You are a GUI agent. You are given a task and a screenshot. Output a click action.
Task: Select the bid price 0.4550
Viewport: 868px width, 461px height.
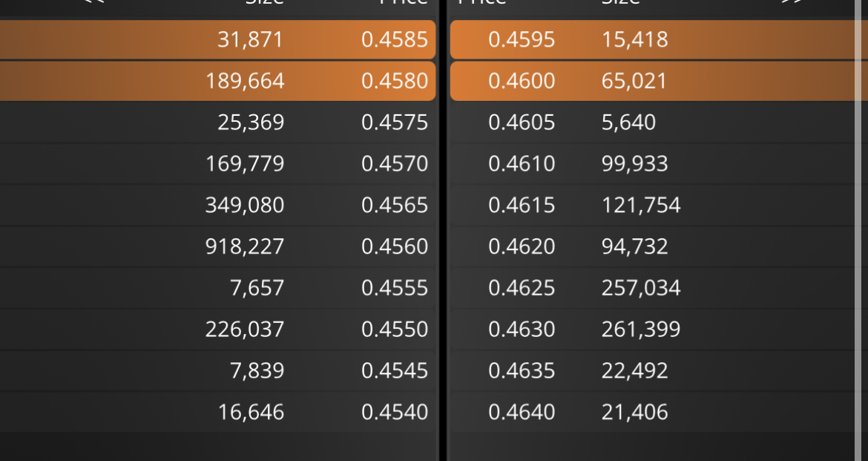(395, 329)
